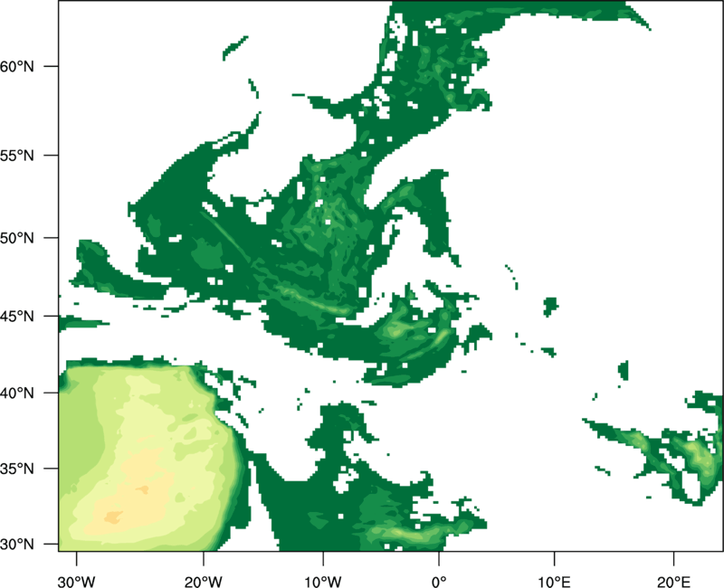Click the 10°W longitude label

coord(323,582)
